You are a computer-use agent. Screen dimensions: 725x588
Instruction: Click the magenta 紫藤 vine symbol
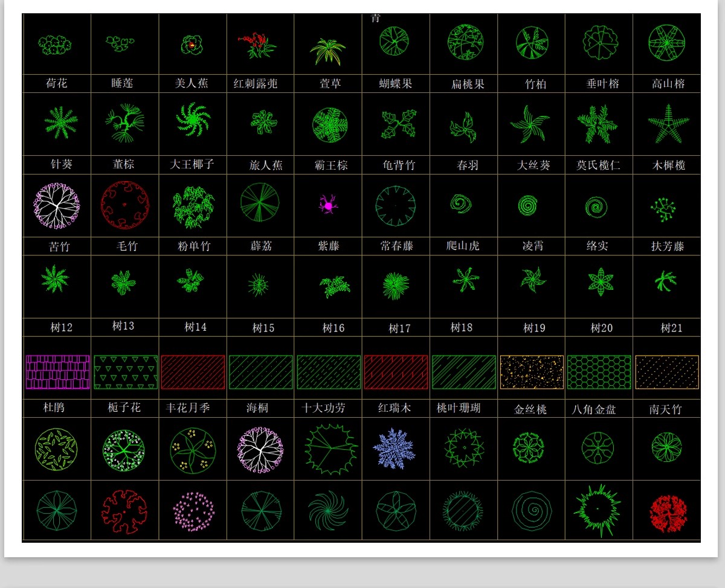click(329, 206)
